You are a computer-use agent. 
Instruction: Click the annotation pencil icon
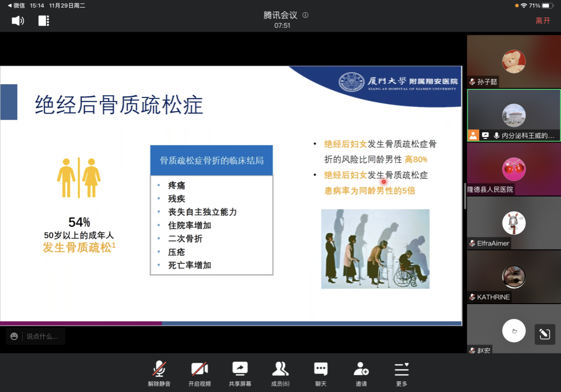[544, 334]
